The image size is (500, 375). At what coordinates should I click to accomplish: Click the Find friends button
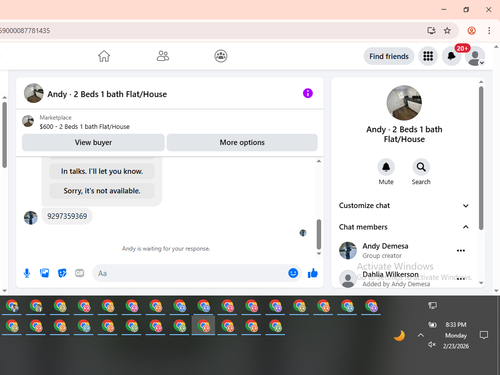[x=389, y=56]
